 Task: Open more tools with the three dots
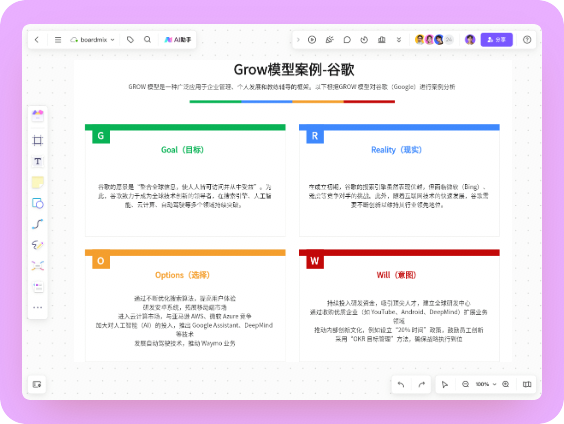(x=38, y=307)
